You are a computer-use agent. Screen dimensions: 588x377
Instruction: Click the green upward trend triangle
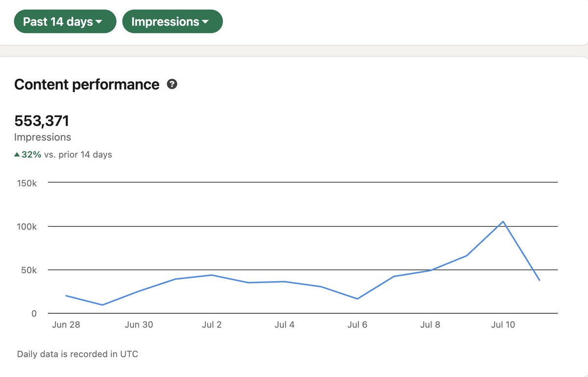(17, 154)
